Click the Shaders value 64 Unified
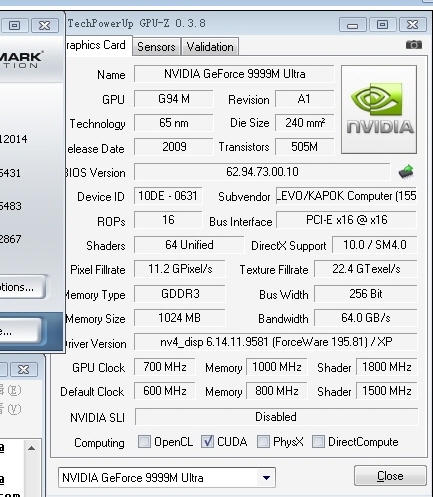Viewport: 433px width, 497px height. [189, 245]
